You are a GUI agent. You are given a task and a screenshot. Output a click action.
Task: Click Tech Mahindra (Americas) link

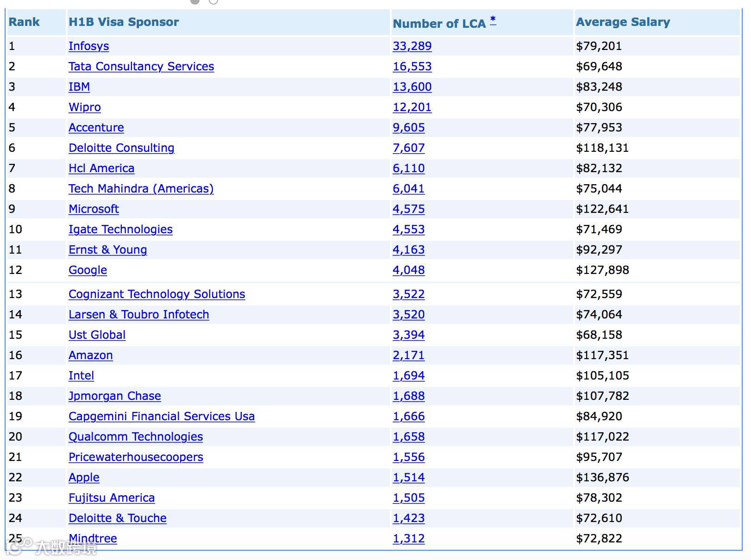pos(141,189)
